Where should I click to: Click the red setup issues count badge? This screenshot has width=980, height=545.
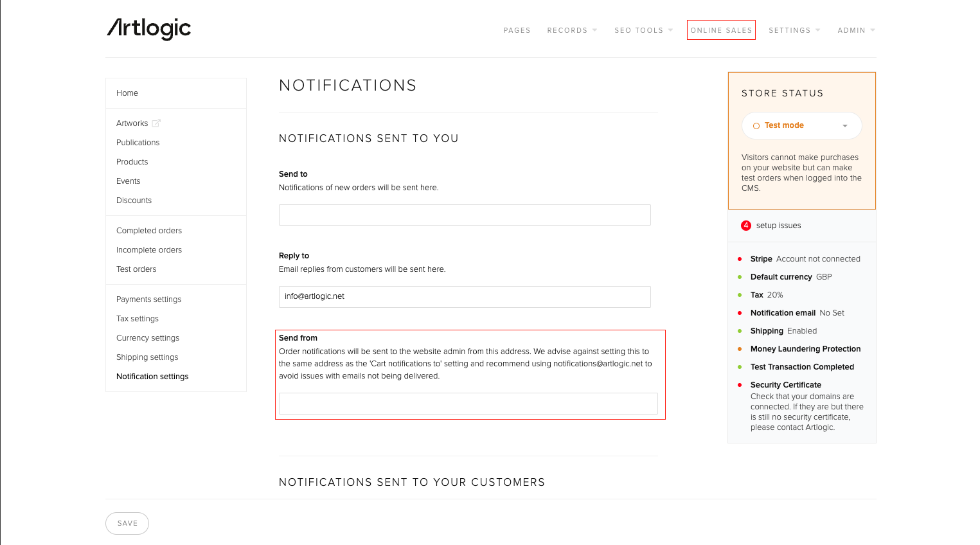(746, 226)
